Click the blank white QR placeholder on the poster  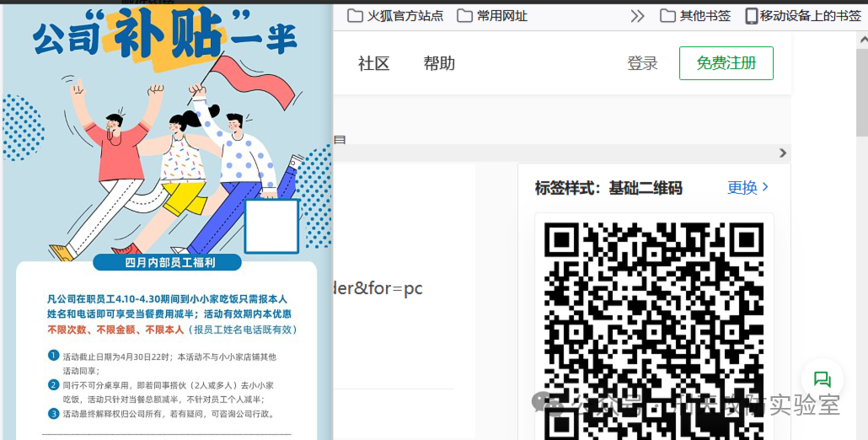click(x=272, y=227)
